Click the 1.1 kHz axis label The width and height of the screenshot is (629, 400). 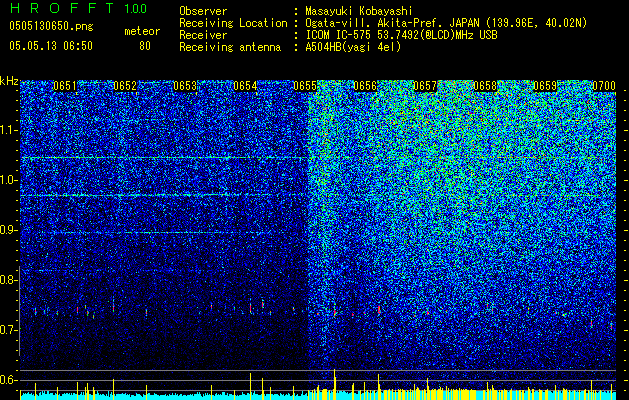tap(8, 130)
